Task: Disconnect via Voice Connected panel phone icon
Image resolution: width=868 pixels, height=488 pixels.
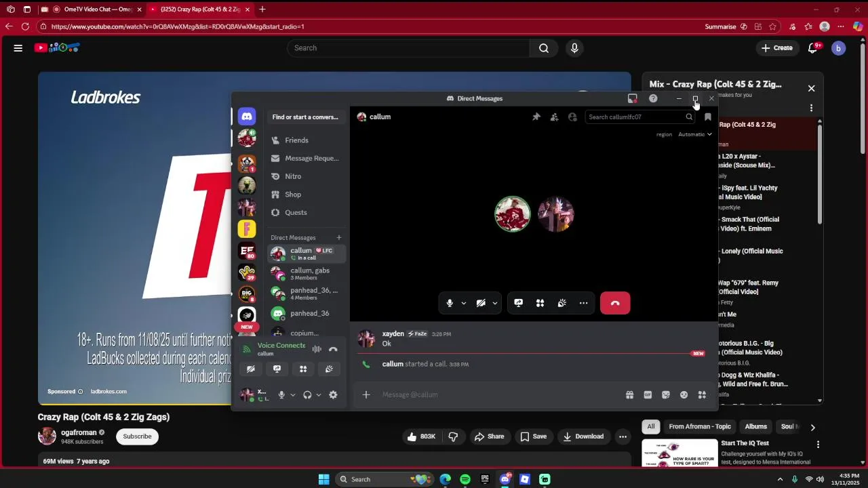Action: click(333, 349)
